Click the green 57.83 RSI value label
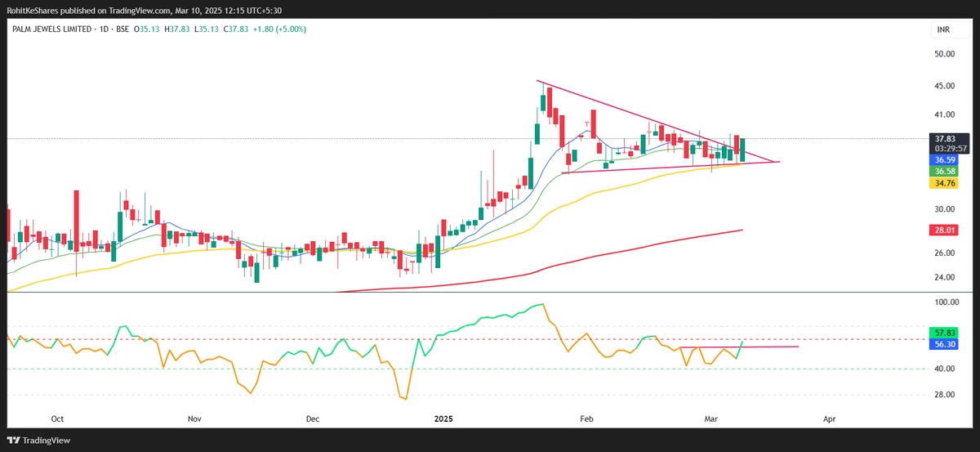The width and height of the screenshot is (980, 452). point(946,333)
